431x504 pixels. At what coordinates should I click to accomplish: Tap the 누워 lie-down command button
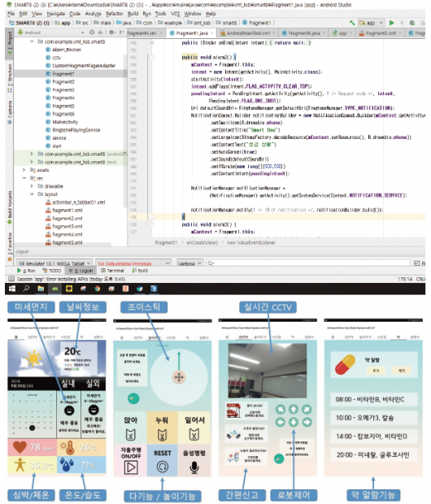point(162,428)
